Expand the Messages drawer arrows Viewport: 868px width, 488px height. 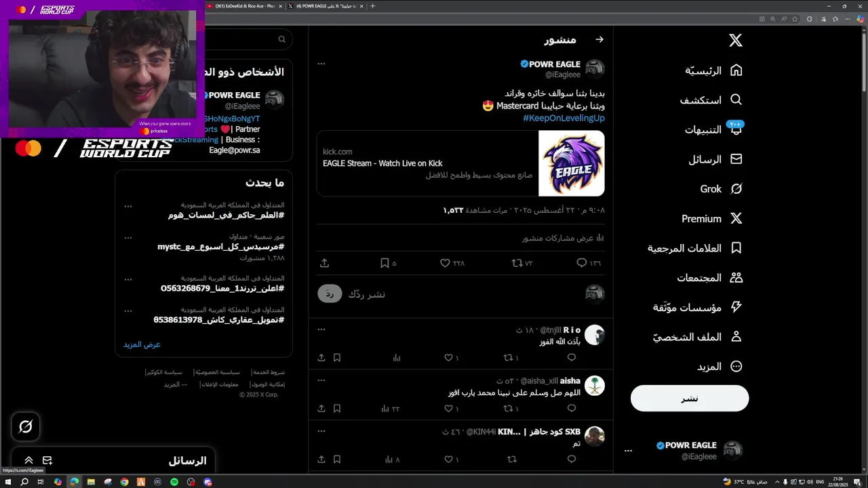pos(28,460)
